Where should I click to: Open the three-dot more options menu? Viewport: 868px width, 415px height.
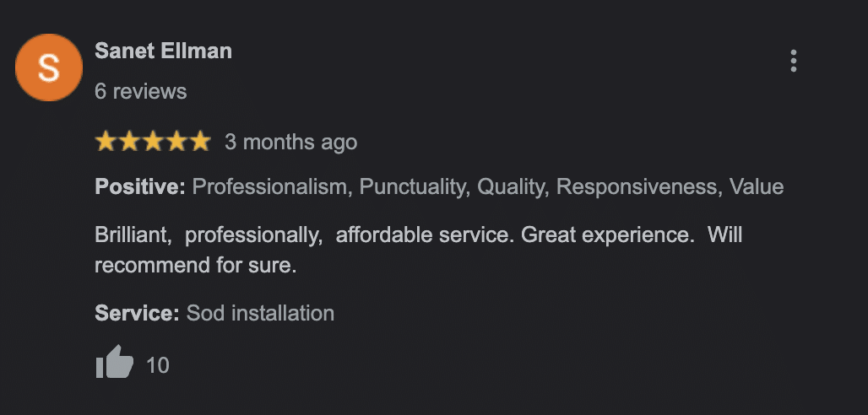(793, 61)
